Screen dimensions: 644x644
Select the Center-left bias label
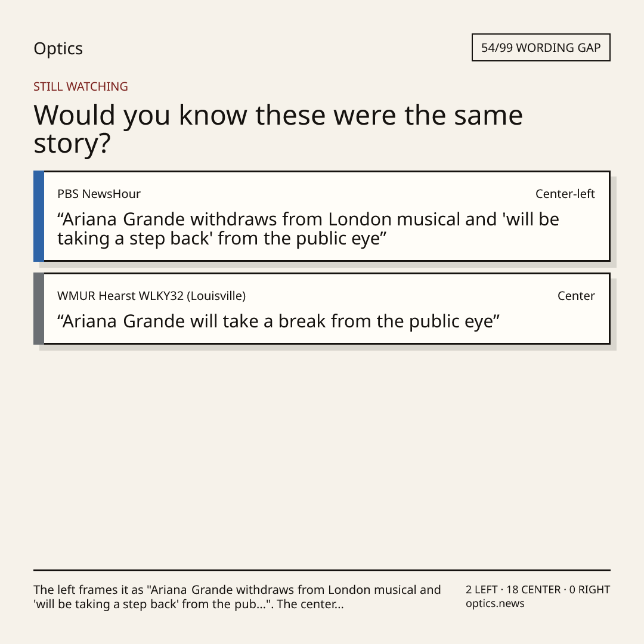[565, 194]
